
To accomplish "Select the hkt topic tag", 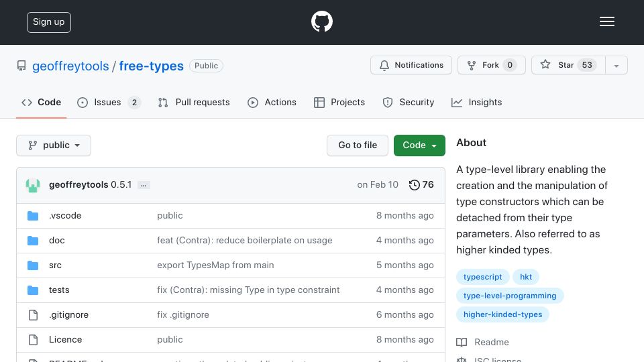I will click(x=526, y=277).
